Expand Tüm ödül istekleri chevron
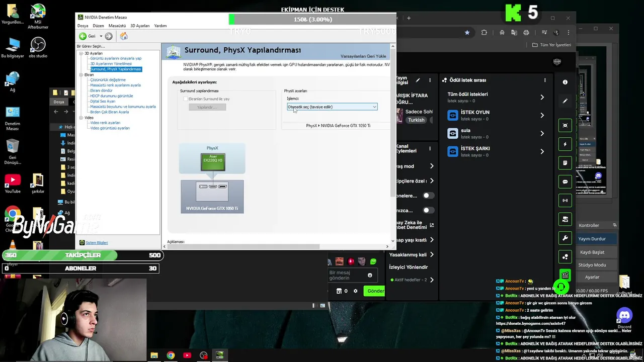The image size is (644, 362). coord(542,97)
